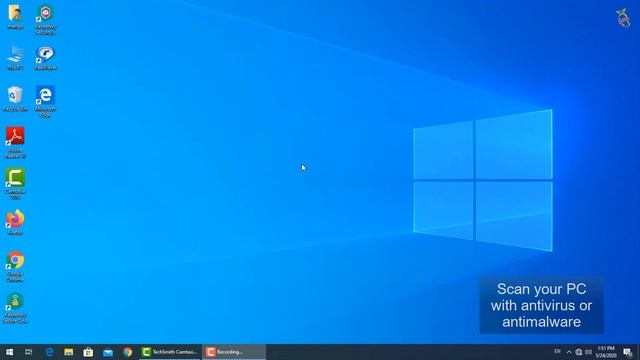Open Mail app from the taskbar
Image resolution: width=640 pixels, height=360 pixels.
tap(108, 352)
